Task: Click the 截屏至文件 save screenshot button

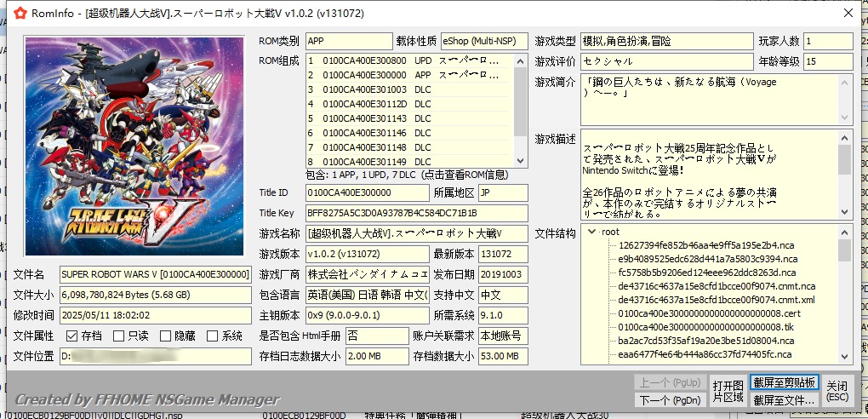Action: pyautogui.click(x=784, y=399)
